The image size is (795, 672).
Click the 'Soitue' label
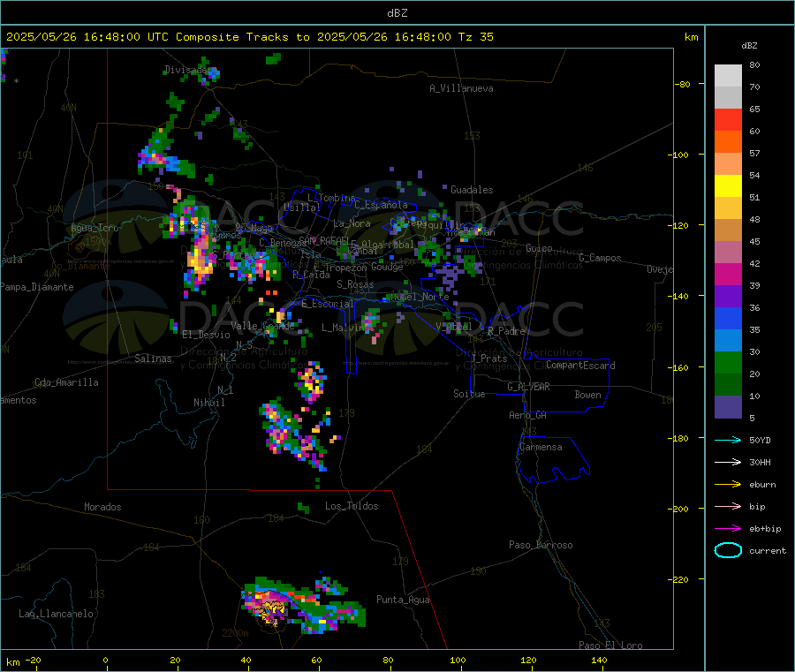[x=469, y=394]
